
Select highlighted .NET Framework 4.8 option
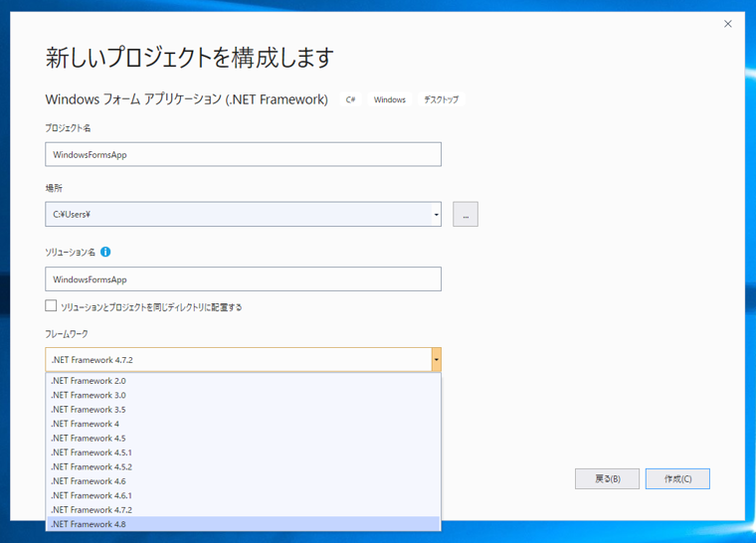click(x=243, y=524)
